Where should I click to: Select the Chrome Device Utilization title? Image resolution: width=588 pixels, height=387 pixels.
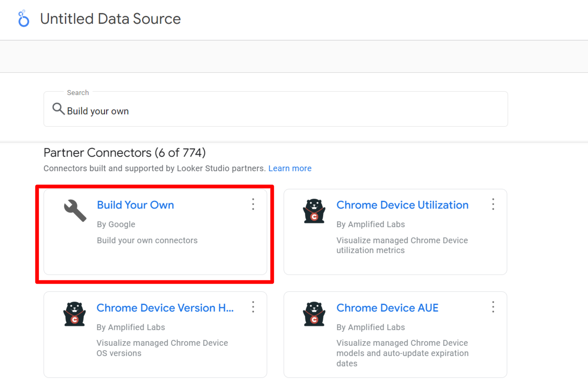402,205
